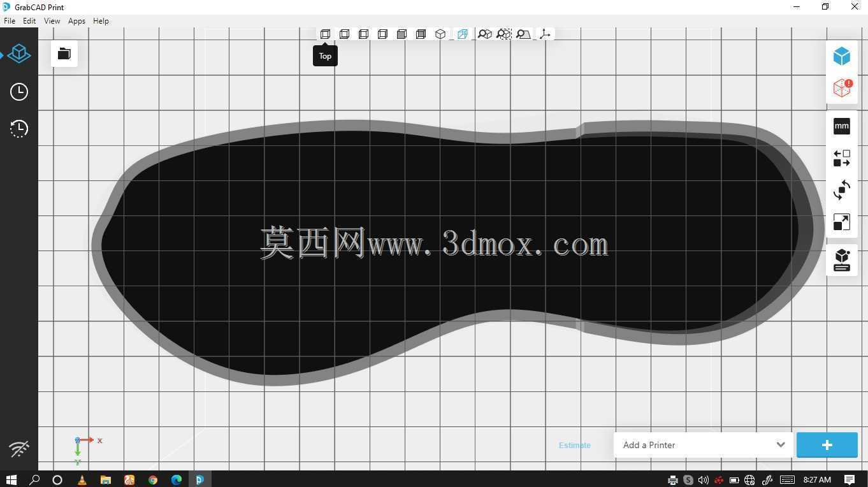Click zoom to selection icon with dashed box

[x=504, y=34]
